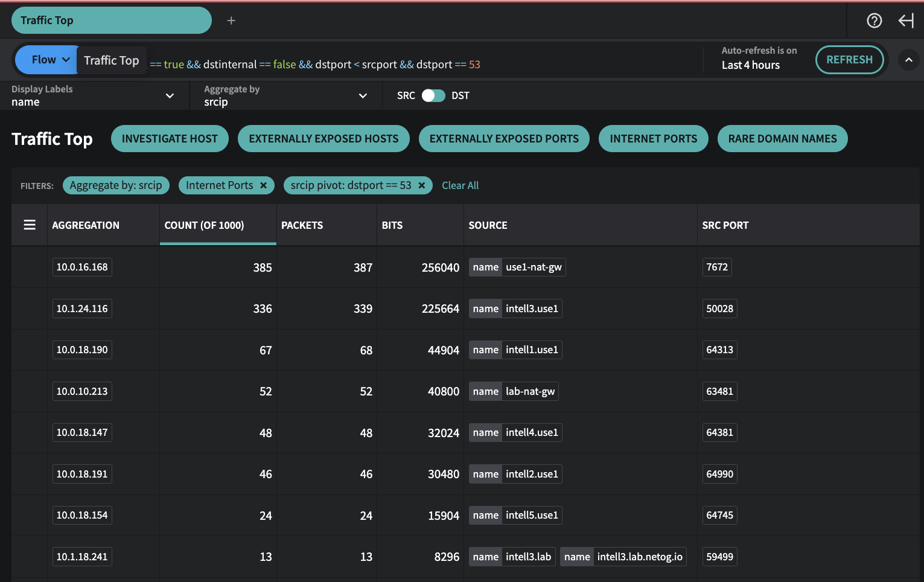Open the table's hamburger column menu icon

(29, 224)
